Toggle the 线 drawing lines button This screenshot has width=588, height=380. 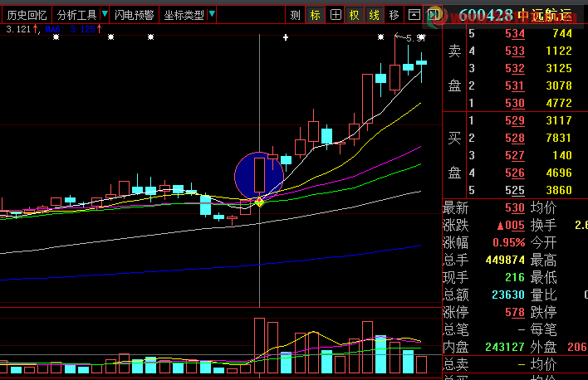point(374,15)
